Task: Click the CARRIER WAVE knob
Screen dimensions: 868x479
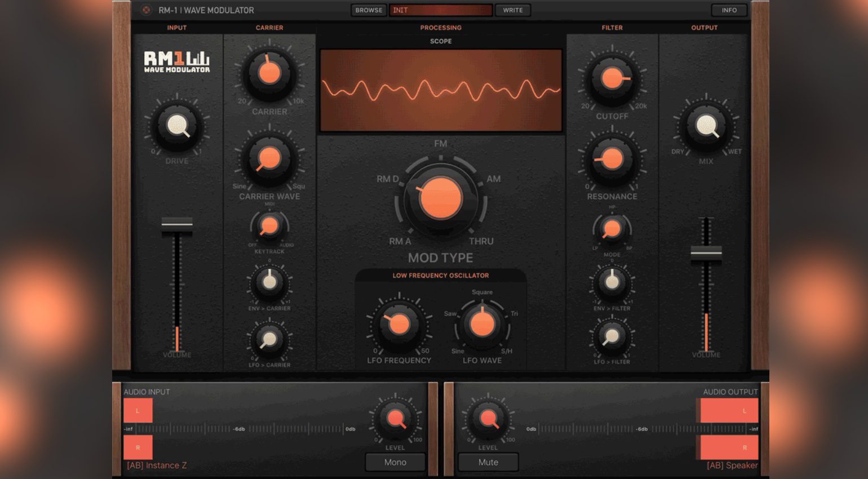Action: coord(269,158)
